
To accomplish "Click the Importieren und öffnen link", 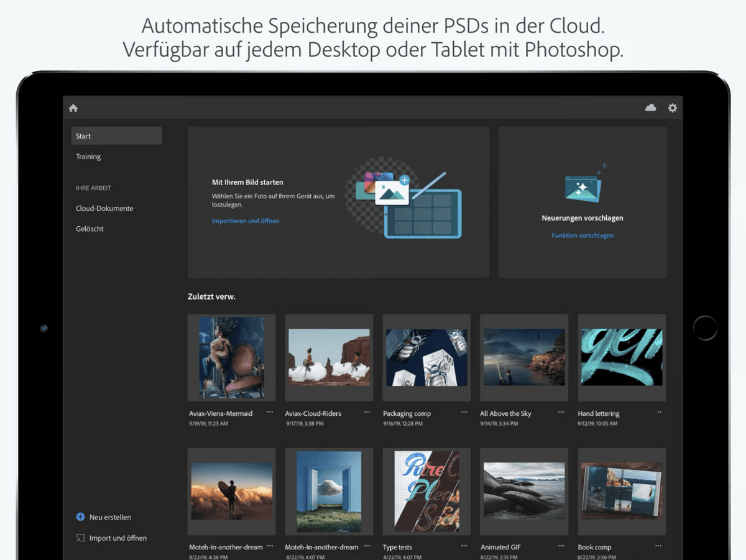I will click(246, 221).
